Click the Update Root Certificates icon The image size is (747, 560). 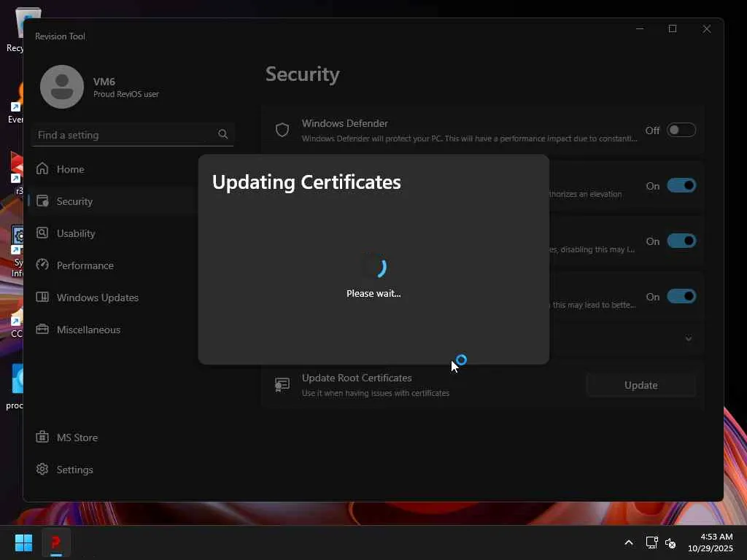click(282, 385)
